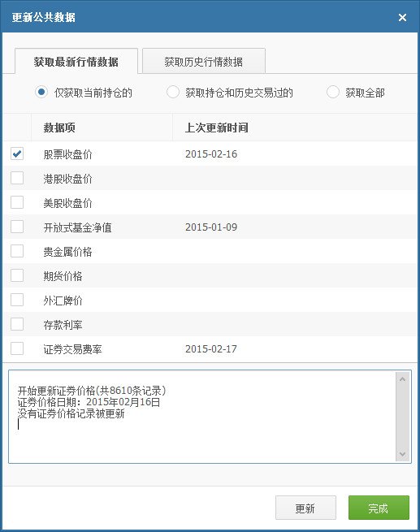Select the 获取全部 radio button
Screen dimensions: 420x532
[x=333, y=92]
